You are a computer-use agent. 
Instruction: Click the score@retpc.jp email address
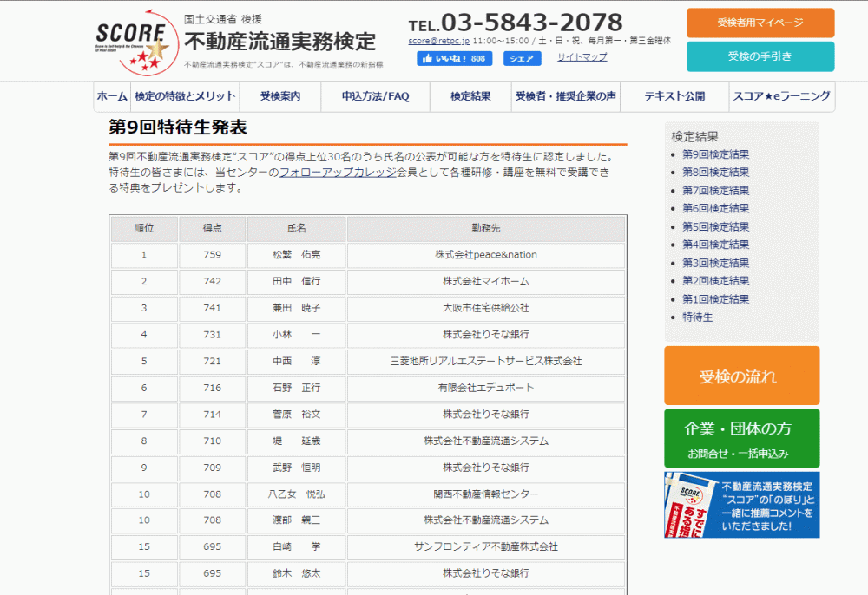click(x=439, y=41)
